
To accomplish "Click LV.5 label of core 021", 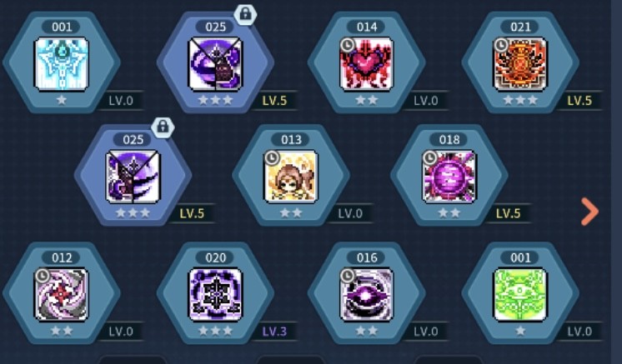I will click(x=579, y=100).
